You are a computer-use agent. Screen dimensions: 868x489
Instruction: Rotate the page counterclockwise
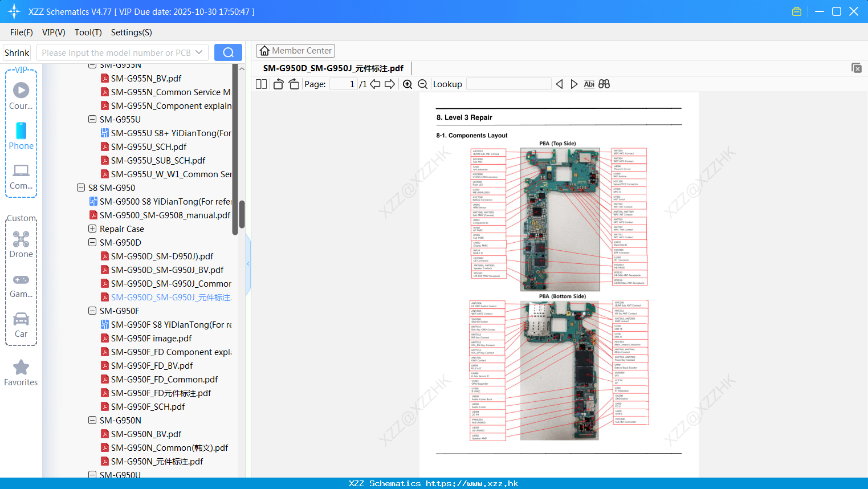pyautogui.click(x=278, y=84)
